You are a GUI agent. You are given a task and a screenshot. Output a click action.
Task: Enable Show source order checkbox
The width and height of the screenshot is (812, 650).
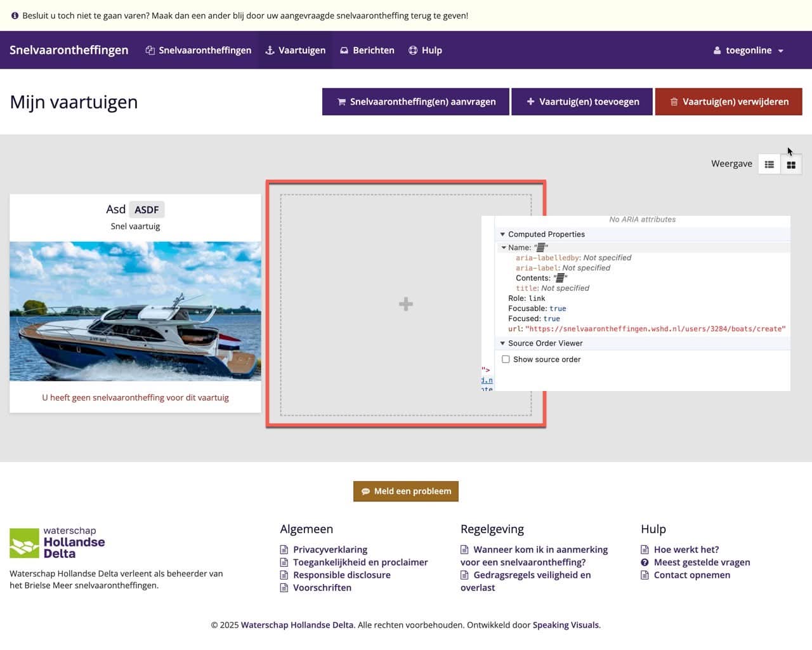(x=506, y=359)
